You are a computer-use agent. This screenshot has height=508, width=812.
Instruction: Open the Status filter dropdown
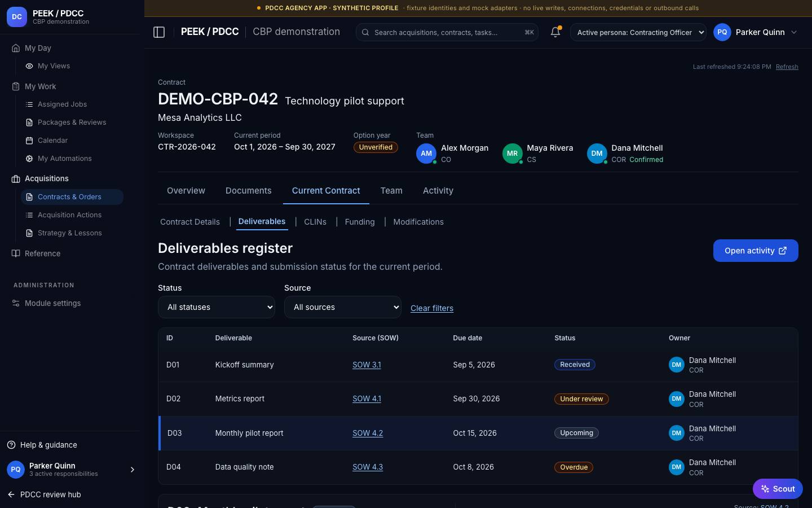coord(217,307)
